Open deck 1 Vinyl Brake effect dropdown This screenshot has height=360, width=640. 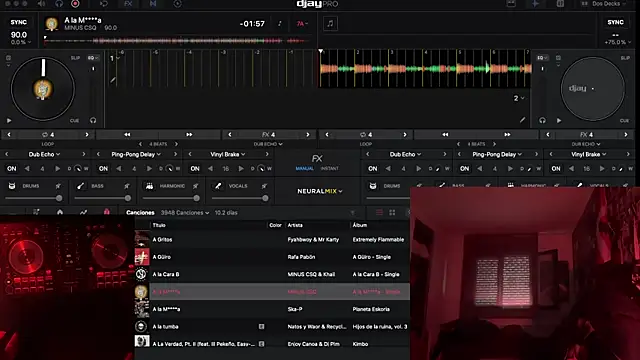click(228, 154)
